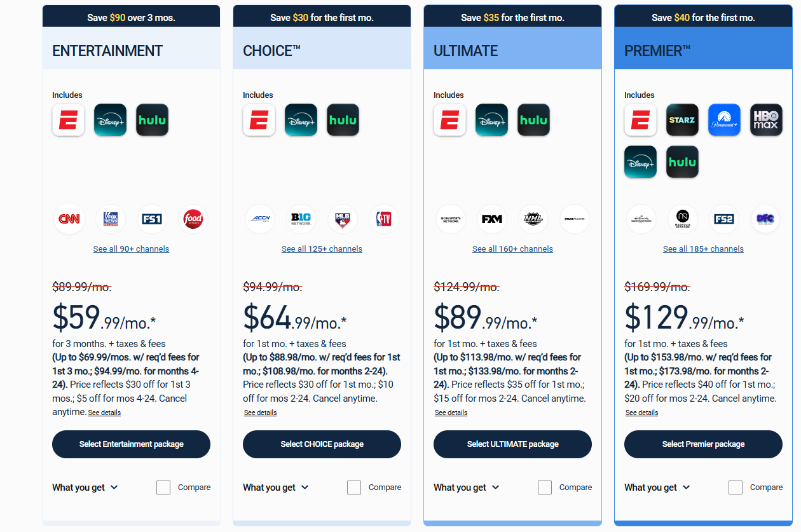Click the NHL Network channel logo

[533, 219]
